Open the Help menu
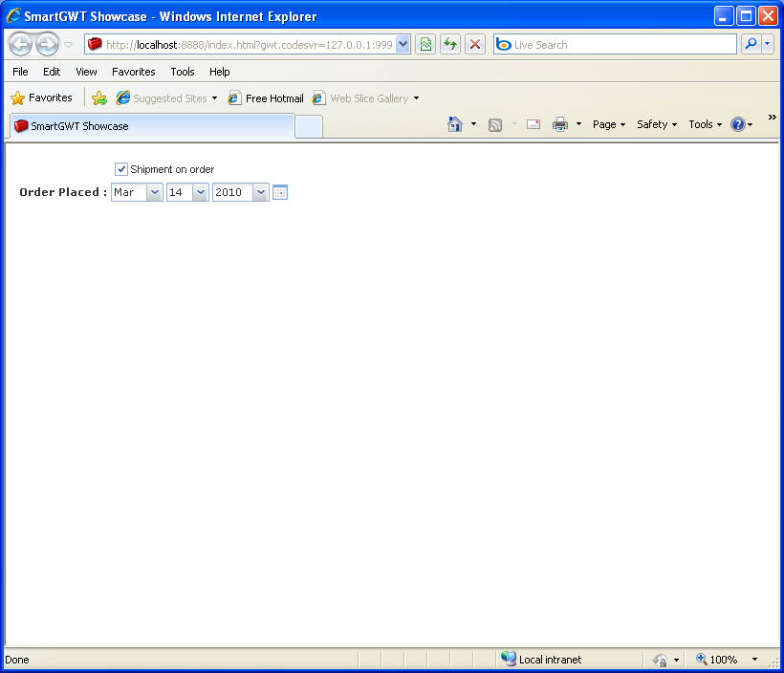 [x=220, y=72]
